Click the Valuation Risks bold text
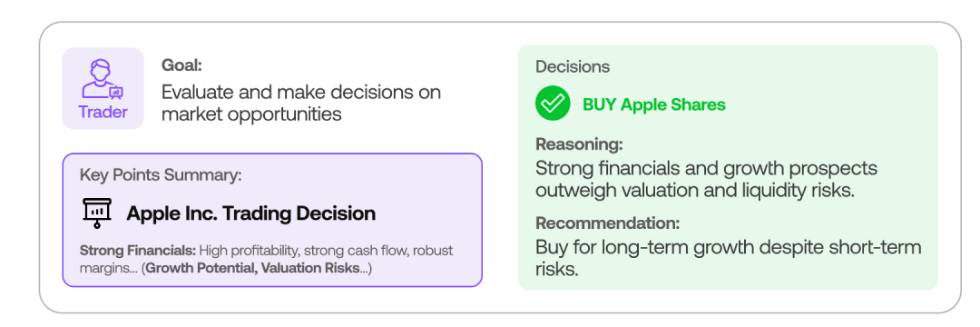The width and height of the screenshot is (980, 327). click(x=310, y=269)
